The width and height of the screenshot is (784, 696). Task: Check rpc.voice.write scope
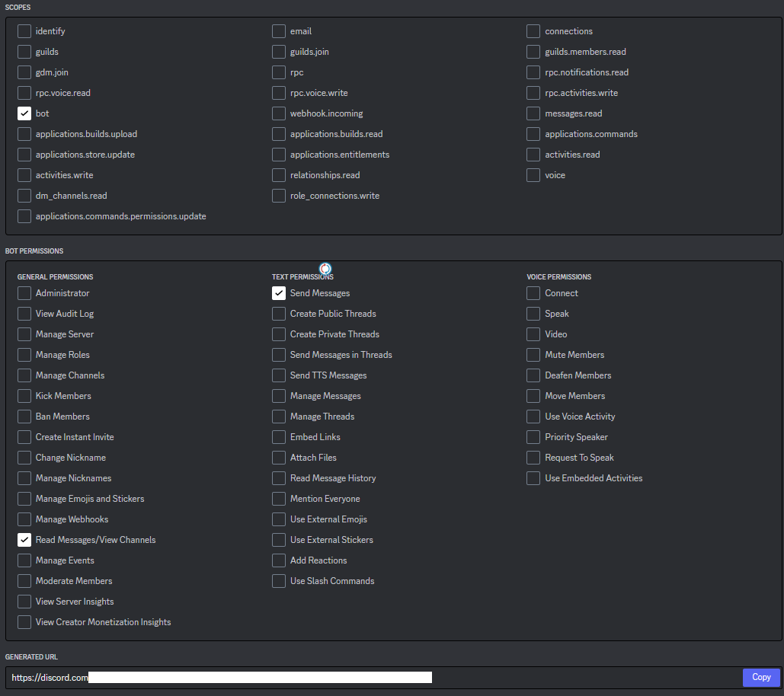click(x=279, y=92)
